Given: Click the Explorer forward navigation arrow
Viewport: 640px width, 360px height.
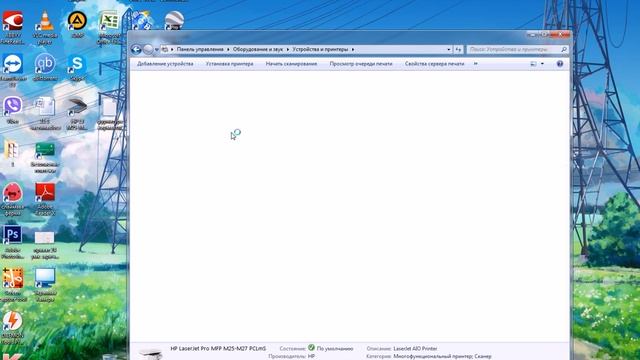Looking at the screenshot, I should coord(148,49).
